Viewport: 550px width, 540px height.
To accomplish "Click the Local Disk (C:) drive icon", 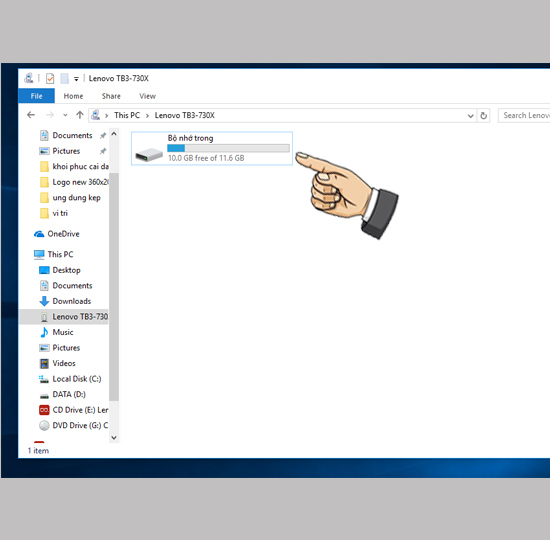I will coord(44,379).
